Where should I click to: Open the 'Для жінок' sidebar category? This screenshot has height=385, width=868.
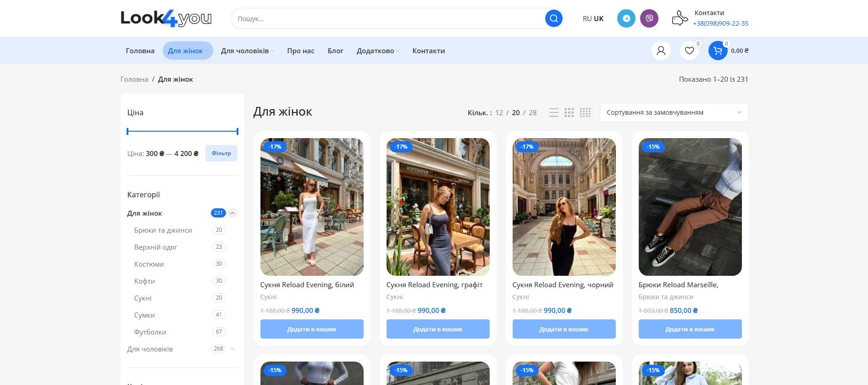[x=144, y=213]
